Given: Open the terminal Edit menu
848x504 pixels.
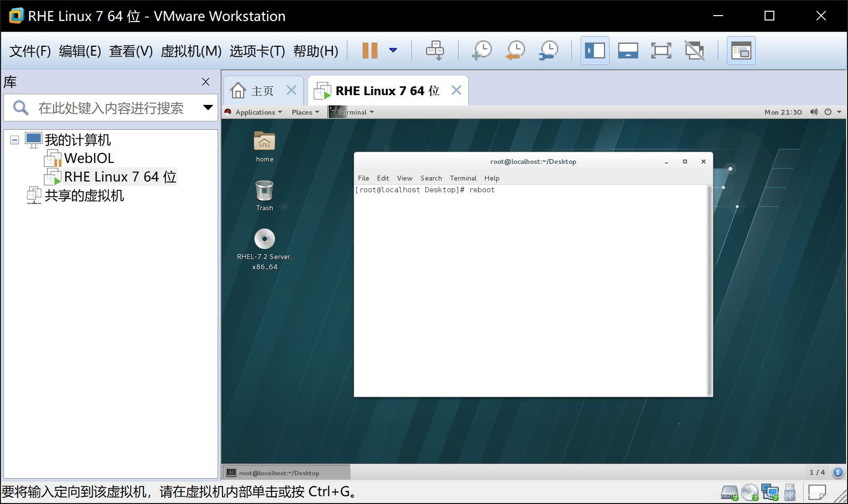Looking at the screenshot, I should [383, 178].
